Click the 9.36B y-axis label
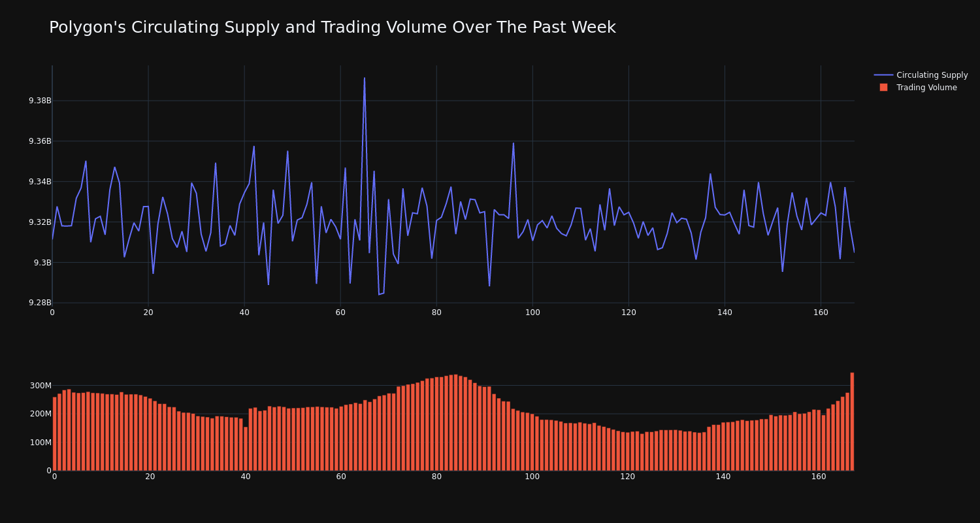980x523 pixels. pyautogui.click(x=40, y=141)
